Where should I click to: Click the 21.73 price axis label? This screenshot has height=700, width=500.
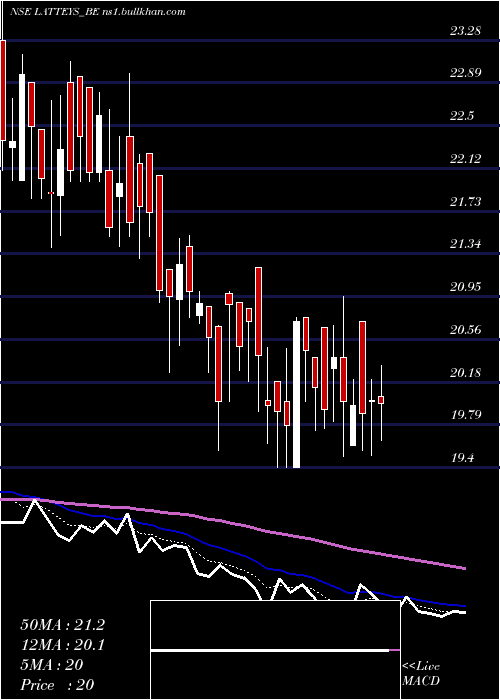click(x=465, y=202)
